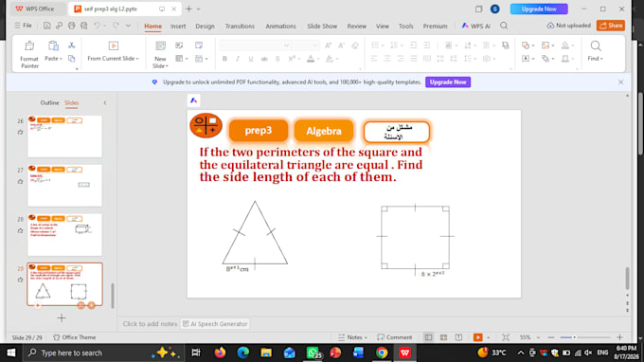The height and width of the screenshot is (362, 644).
Task: Align text right
Action: (400, 59)
